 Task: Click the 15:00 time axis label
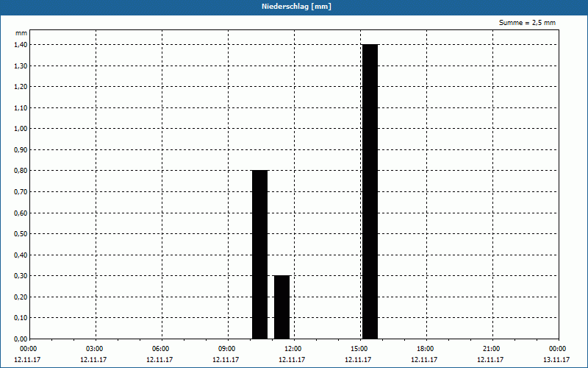pyautogui.click(x=360, y=349)
